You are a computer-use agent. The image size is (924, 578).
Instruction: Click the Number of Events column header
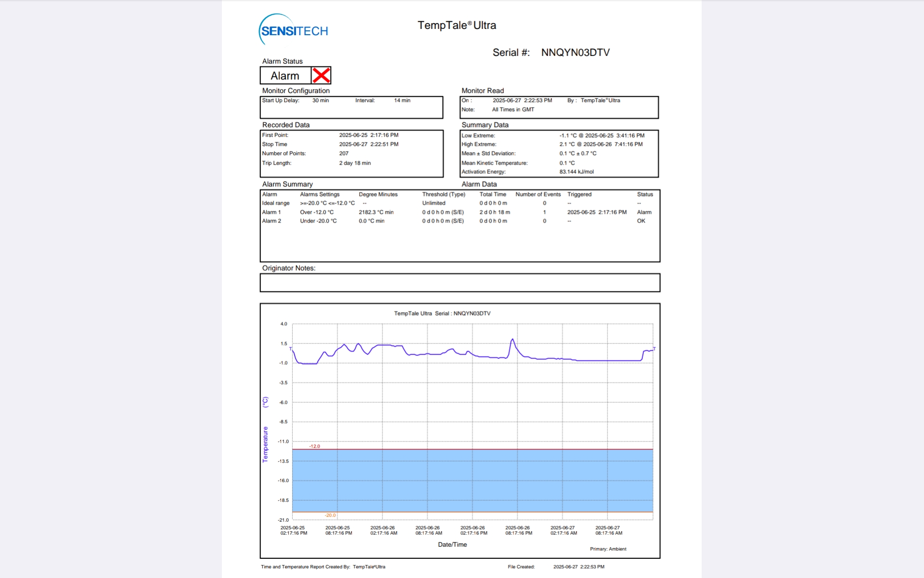[x=538, y=194]
